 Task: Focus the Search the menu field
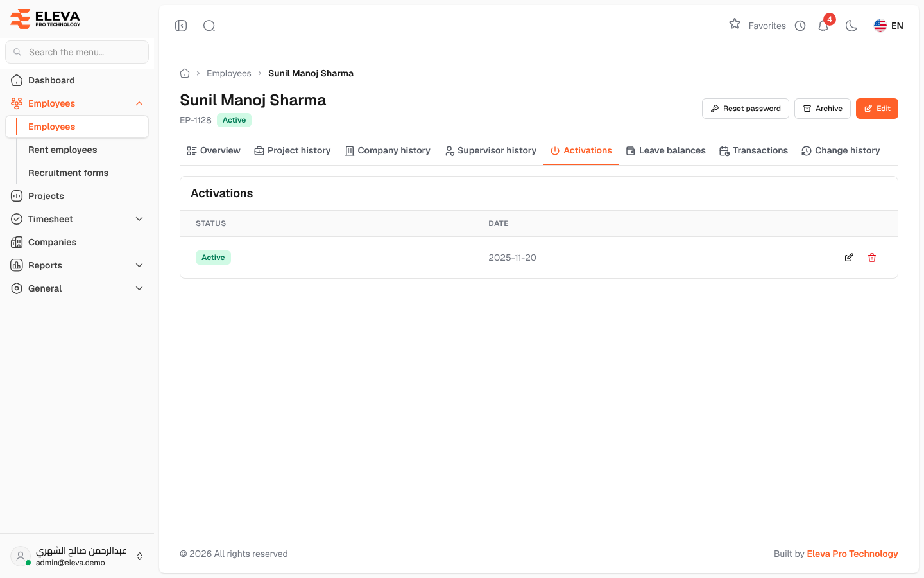coord(77,52)
